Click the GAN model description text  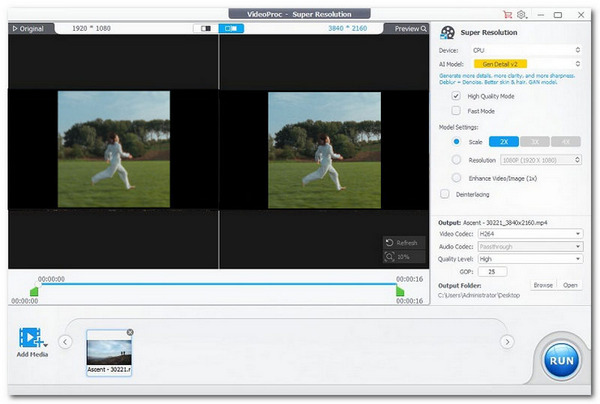(507, 79)
